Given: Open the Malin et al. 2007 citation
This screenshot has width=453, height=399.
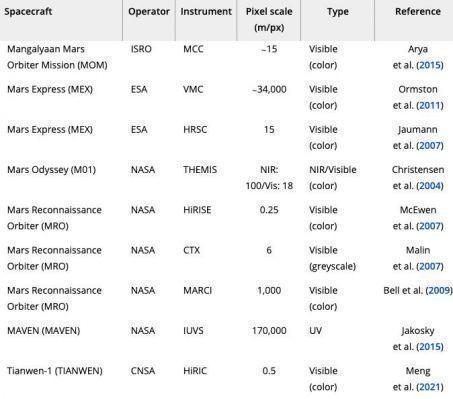Looking at the screenshot, I should (x=430, y=266).
